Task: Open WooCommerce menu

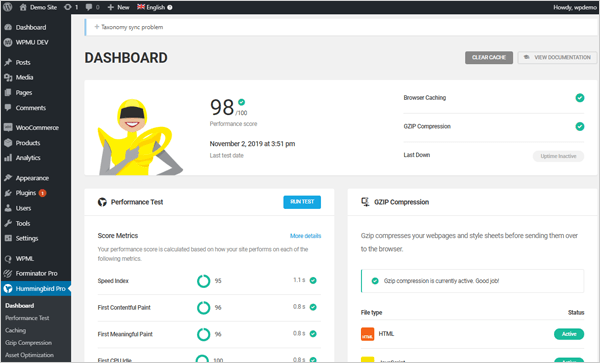Action: click(36, 128)
